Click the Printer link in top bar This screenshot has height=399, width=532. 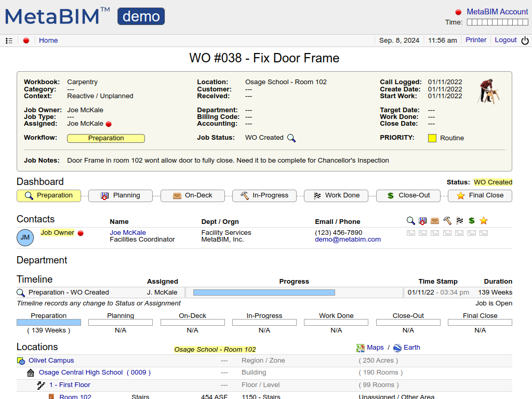point(476,40)
